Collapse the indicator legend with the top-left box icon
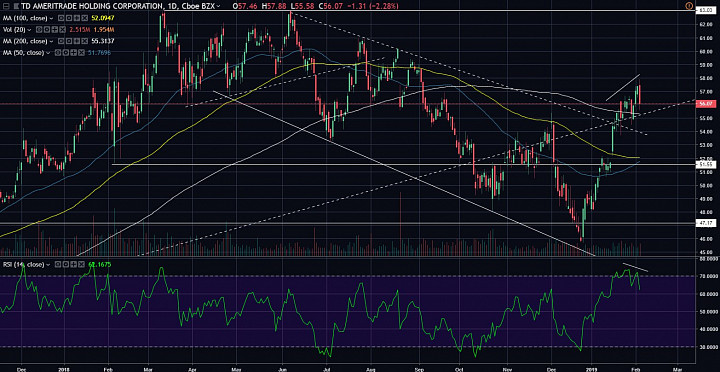The width and height of the screenshot is (720, 372). [6, 6]
